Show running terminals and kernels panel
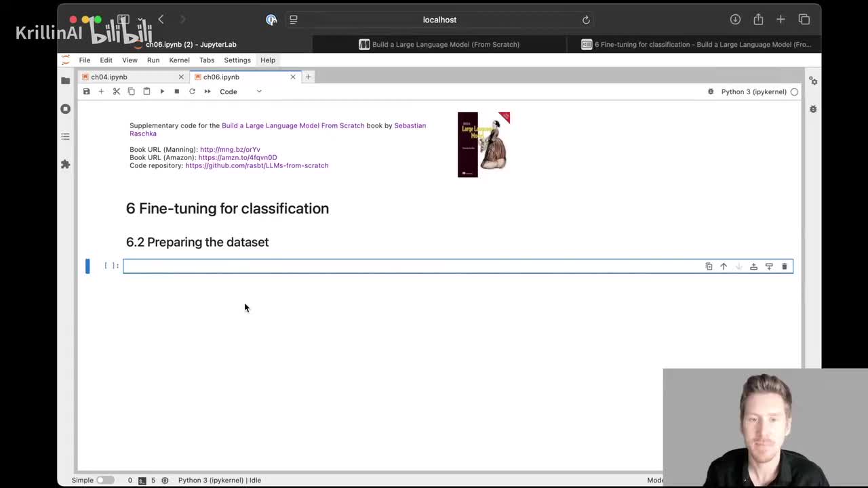Screen dimensions: 868x488 (65, 108)
